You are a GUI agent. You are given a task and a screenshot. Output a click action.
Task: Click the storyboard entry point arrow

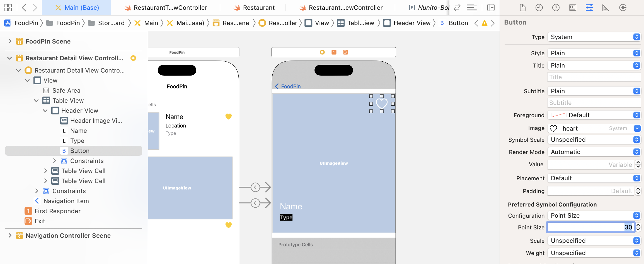(x=133, y=58)
